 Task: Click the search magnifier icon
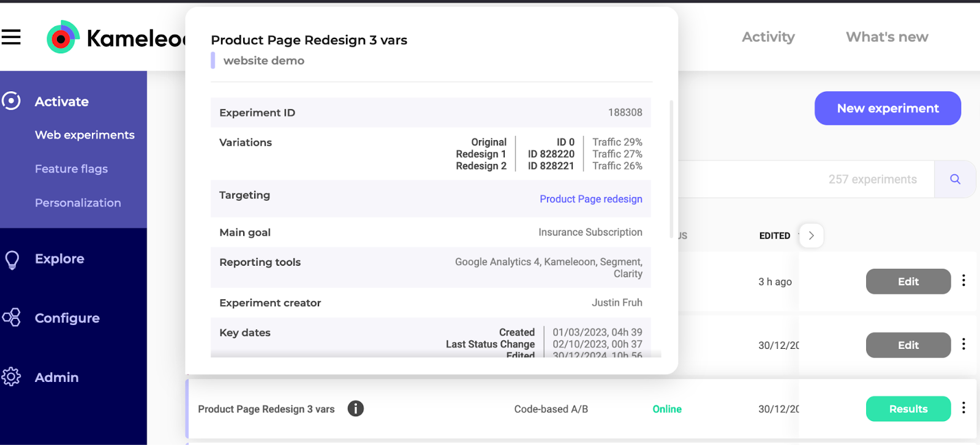pos(955,179)
